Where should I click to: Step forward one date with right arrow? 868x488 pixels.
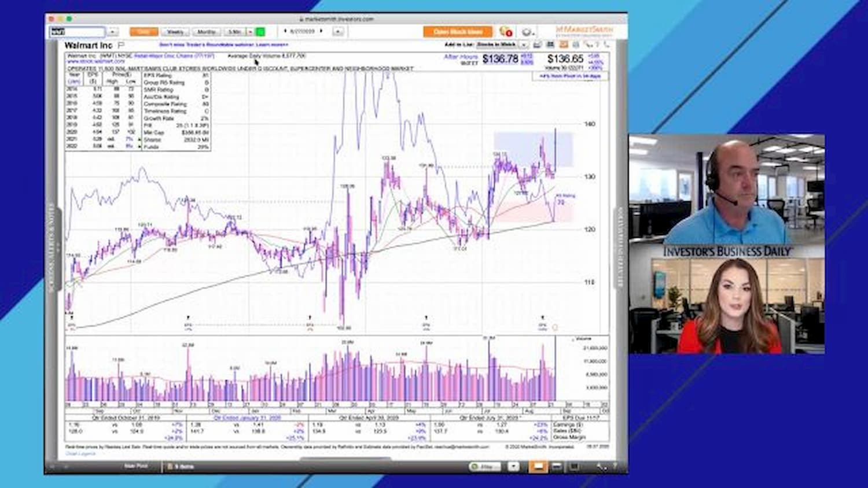(322, 31)
